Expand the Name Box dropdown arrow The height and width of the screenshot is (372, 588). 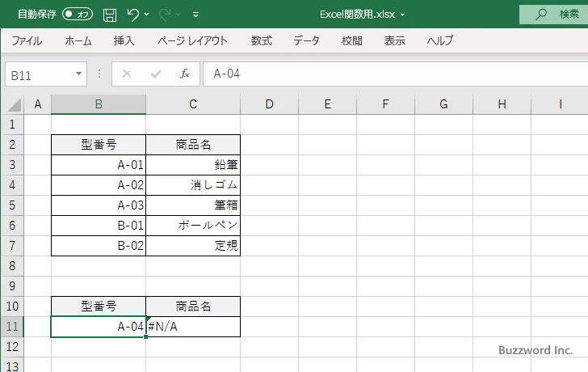[x=79, y=74]
